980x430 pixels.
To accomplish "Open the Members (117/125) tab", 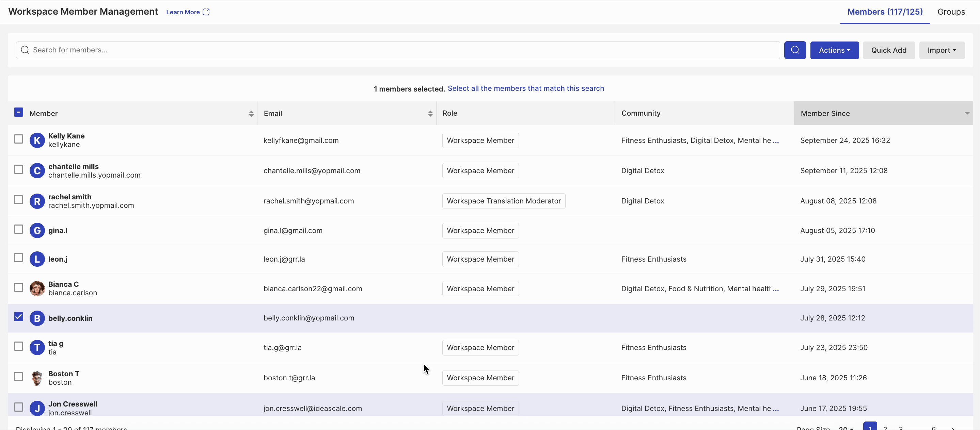I will [885, 12].
